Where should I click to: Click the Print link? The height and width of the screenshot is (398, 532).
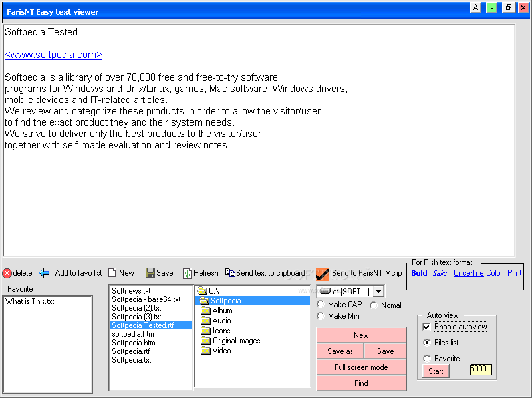[x=514, y=273]
